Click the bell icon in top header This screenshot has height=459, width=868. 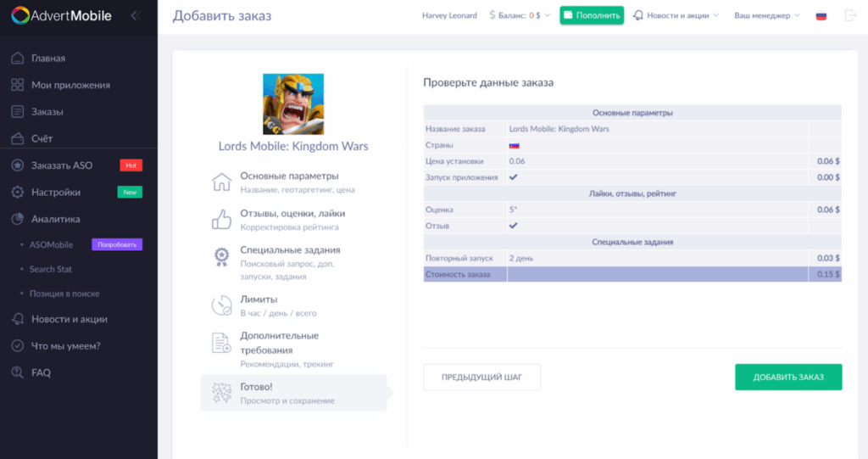[638, 15]
